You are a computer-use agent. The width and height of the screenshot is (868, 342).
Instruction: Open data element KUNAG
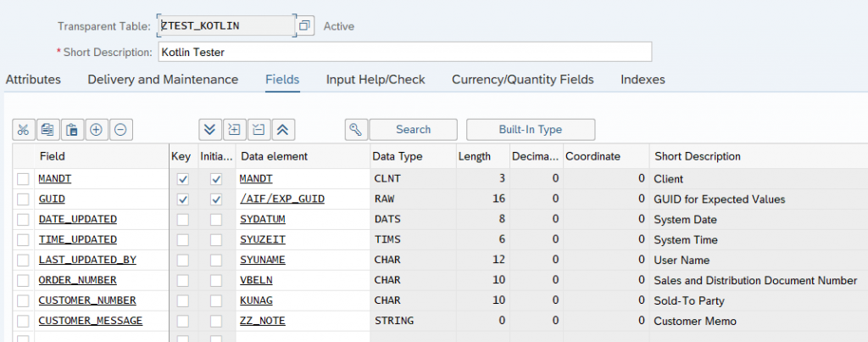tap(256, 300)
